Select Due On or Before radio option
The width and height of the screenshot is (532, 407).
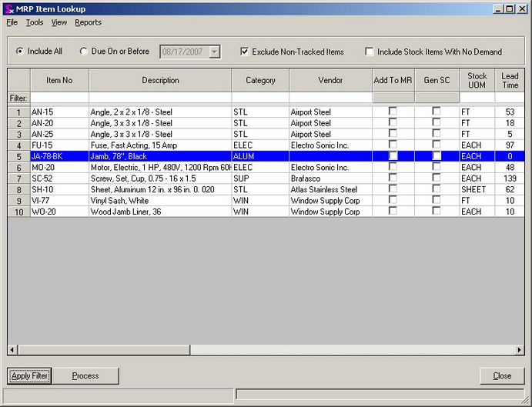click(84, 52)
